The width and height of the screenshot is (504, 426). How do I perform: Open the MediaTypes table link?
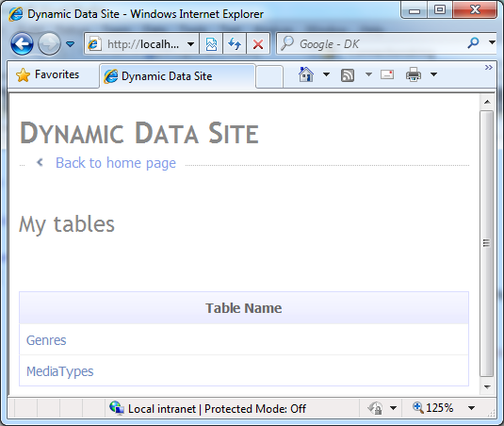[59, 371]
